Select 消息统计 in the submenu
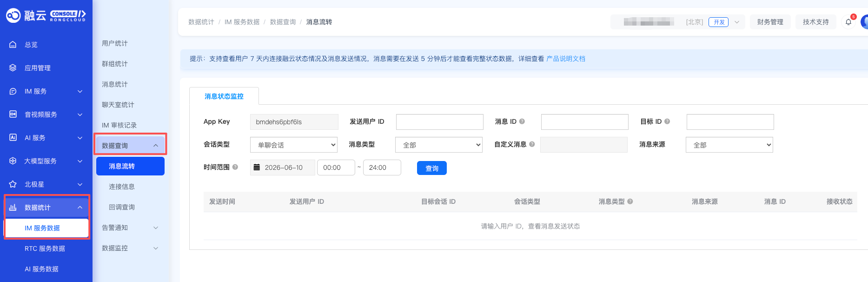868x282 pixels. tap(115, 84)
